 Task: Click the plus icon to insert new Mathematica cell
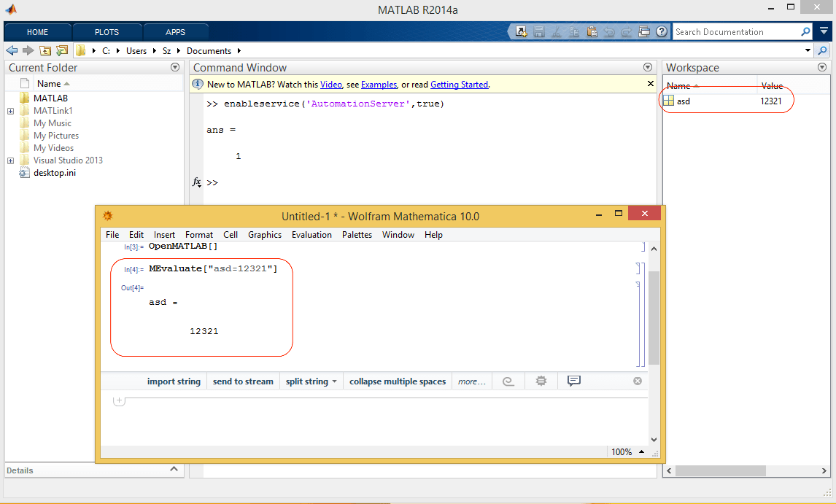click(x=119, y=400)
